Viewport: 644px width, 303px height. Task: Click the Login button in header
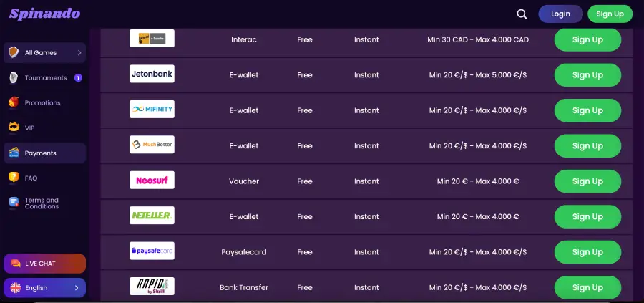[x=560, y=14]
